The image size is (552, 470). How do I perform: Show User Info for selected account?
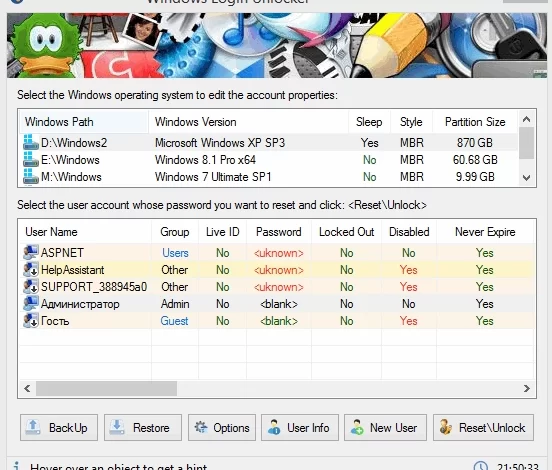click(300, 427)
